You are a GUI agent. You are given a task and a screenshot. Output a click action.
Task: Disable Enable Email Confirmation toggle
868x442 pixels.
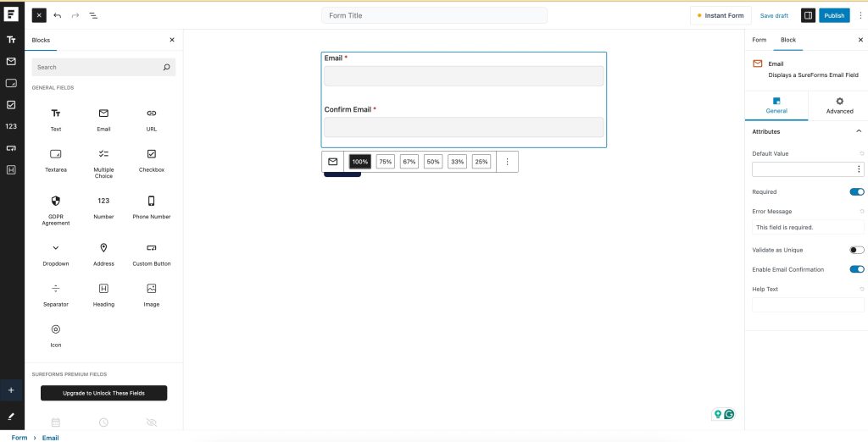coord(856,269)
